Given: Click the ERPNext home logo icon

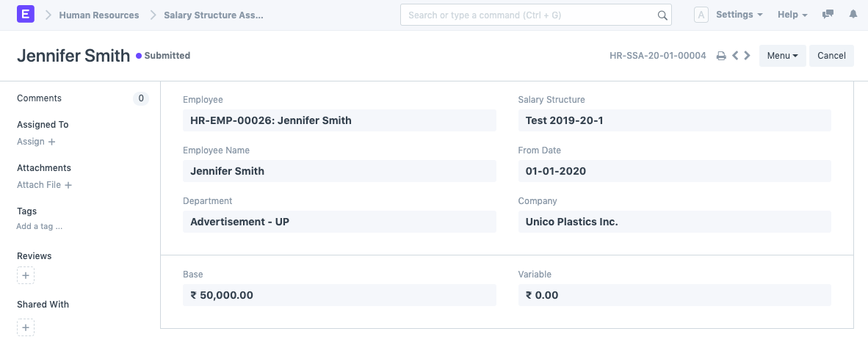Looking at the screenshot, I should pos(25,15).
